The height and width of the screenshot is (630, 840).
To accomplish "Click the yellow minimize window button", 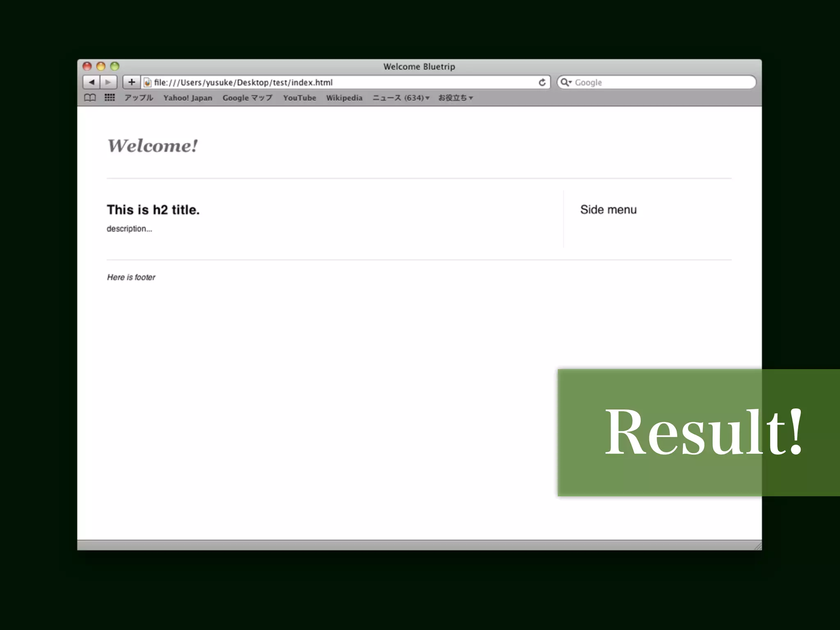I will pos(101,66).
